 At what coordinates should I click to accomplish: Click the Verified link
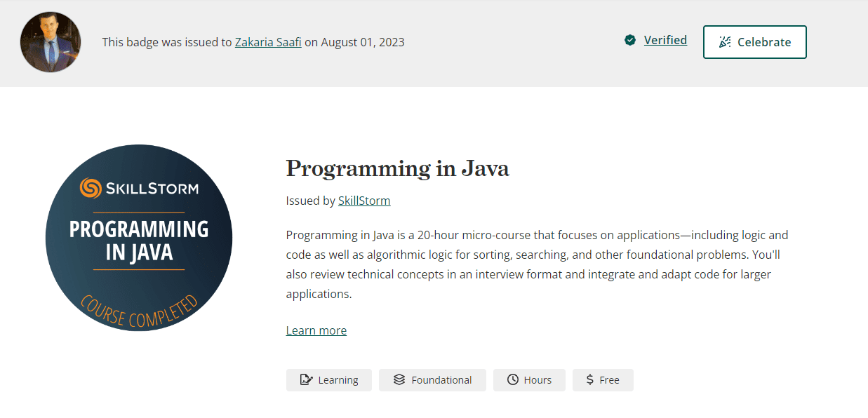(x=665, y=40)
